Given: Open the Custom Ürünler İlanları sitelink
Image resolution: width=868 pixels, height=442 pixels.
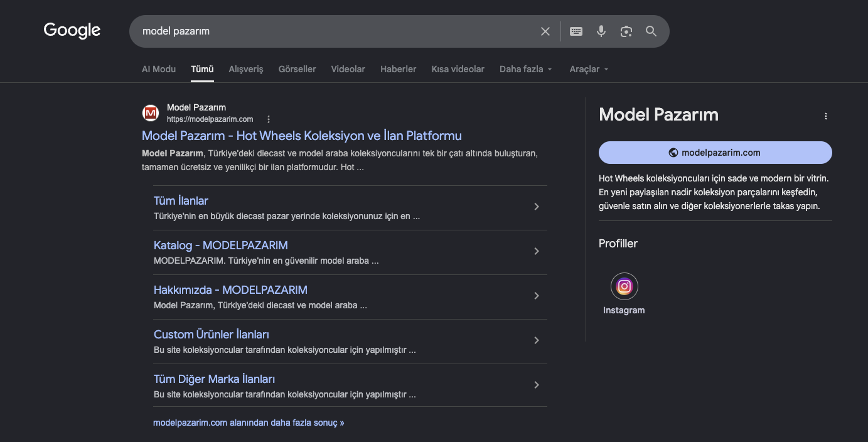Looking at the screenshot, I should [212, 335].
